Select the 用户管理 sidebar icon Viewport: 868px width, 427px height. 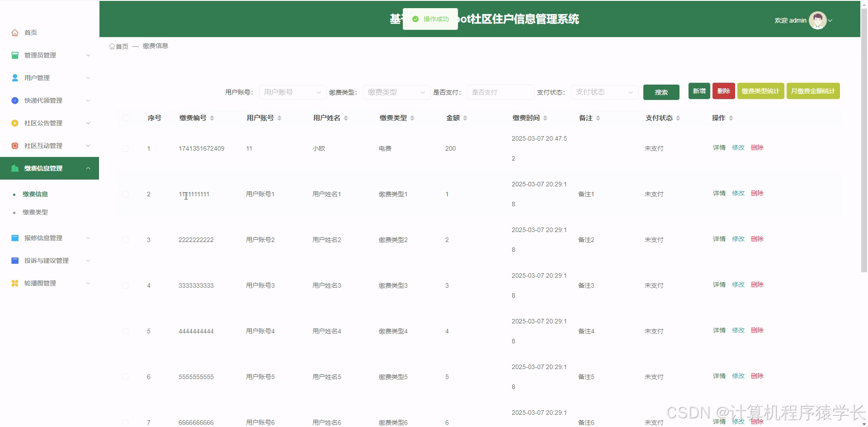pyautogui.click(x=15, y=77)
